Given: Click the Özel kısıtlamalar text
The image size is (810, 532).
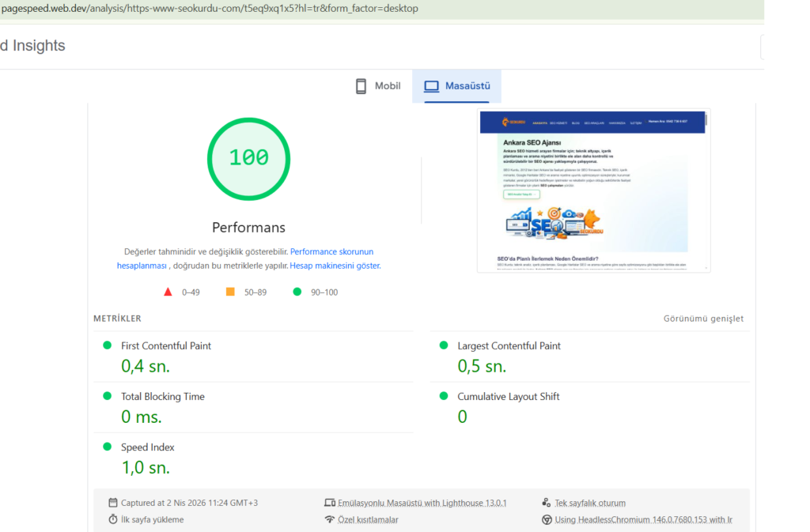Looking at the screenshot, I should (368, 519).
